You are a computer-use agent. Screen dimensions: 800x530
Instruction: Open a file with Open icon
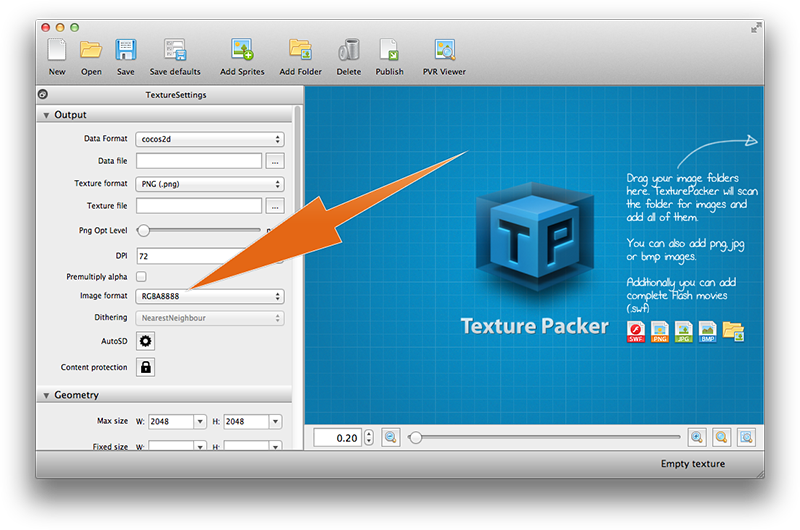point(91,50)
